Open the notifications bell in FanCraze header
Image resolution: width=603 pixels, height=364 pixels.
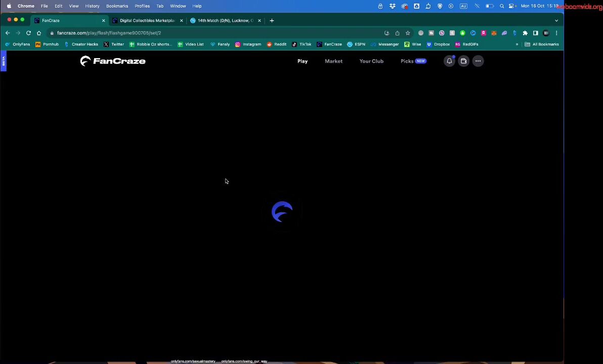[x=449, y=61]
